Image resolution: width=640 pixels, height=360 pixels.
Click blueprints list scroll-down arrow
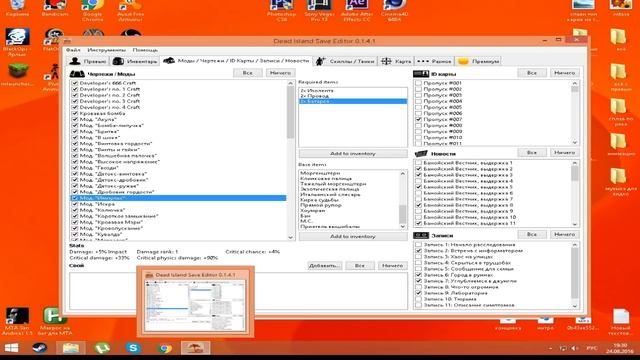point(291,237)
